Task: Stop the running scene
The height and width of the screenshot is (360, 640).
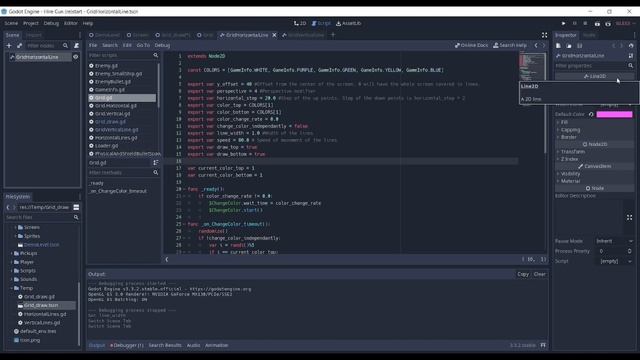Action: pyautogui.click(x=585, y=24)
